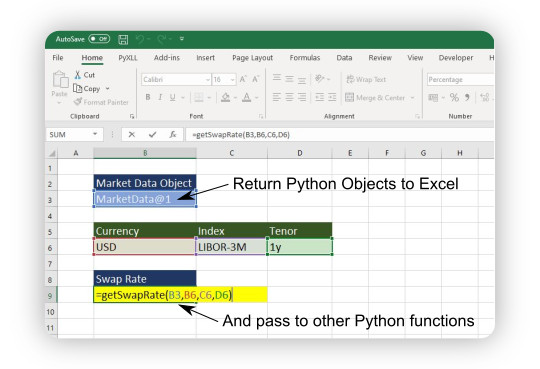The height and width of the screenshot is (369, 540).
Task: Toggle Italic formatting
Action: tap(160, 98)
